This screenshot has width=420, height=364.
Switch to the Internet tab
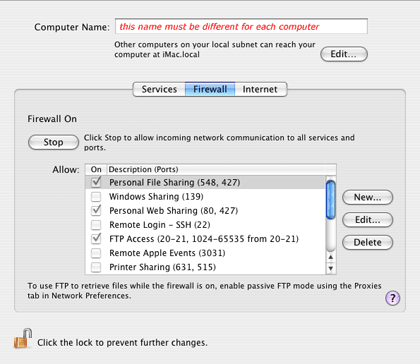260,89
